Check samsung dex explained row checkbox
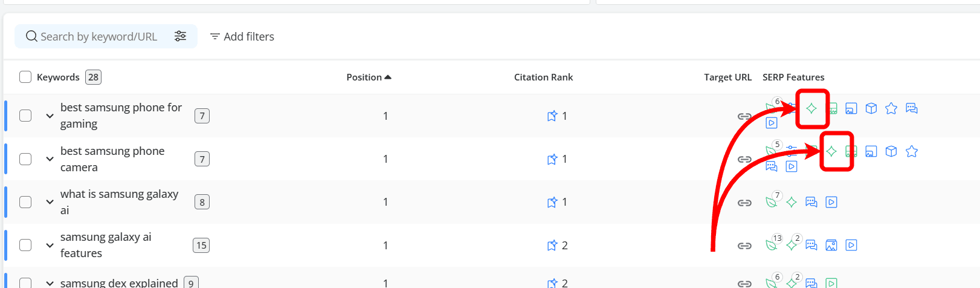This screenshot has height=288, width=980. pyautogui.click(x=25, y=283)
